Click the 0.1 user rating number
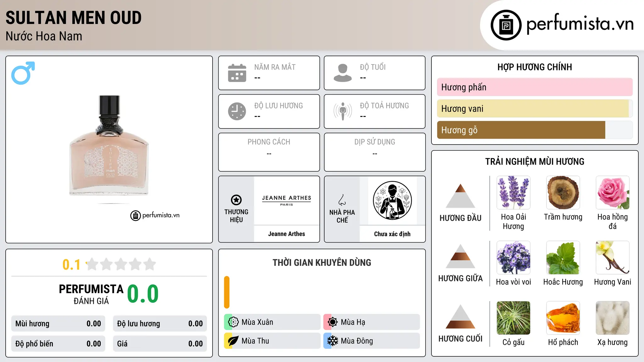 point(71,265)
